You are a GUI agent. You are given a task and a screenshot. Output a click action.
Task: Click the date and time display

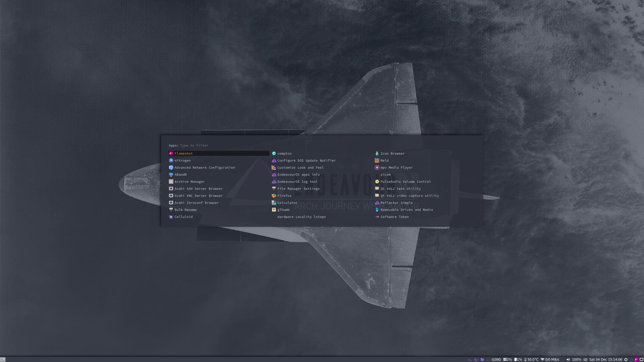click(605, 359)
